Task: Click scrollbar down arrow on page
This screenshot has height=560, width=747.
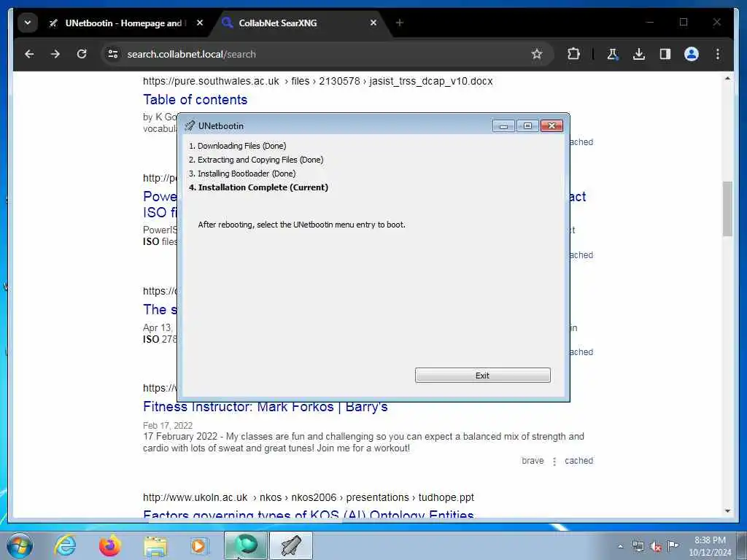Action: click(727, 511)
